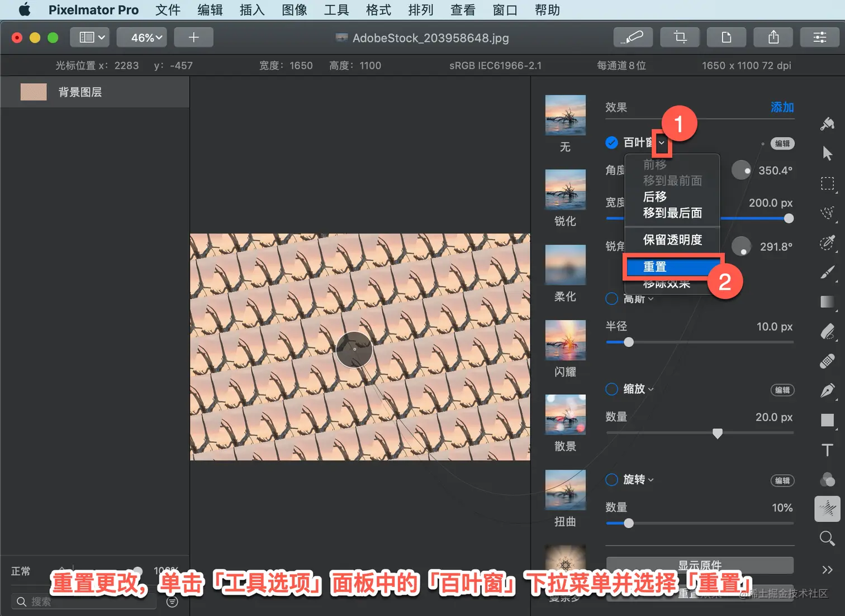Select the Quick Selection tool
Image resolution: width=845 pixels, height=616 pixels.
pyautogui.click(x=828, y=213)
